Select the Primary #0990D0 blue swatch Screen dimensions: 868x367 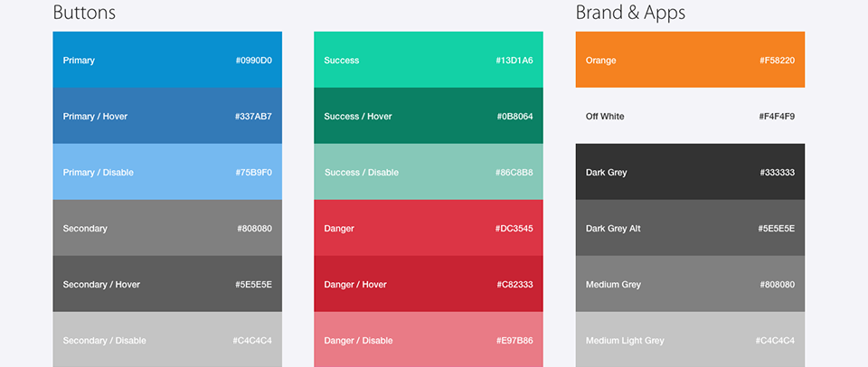(167, 60)
